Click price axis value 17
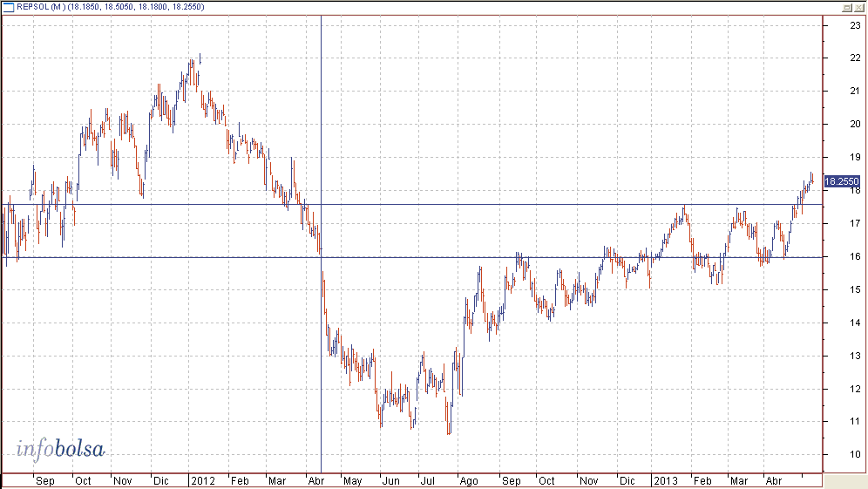The height and width of the screenshot is (489, 868). click(x=855, y=223)
